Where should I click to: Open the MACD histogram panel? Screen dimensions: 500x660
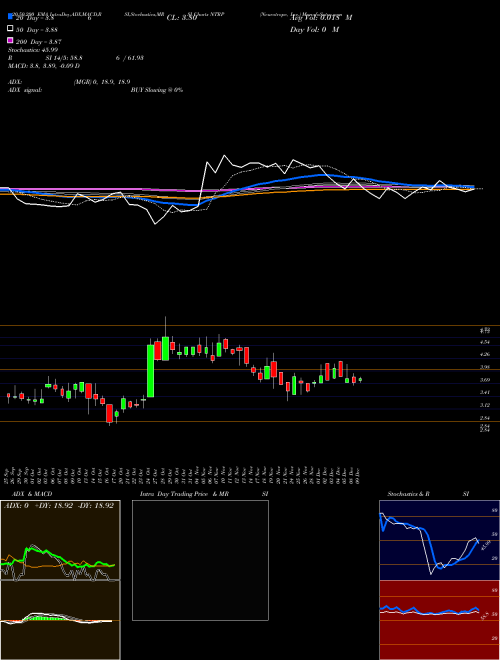point(60,620)
